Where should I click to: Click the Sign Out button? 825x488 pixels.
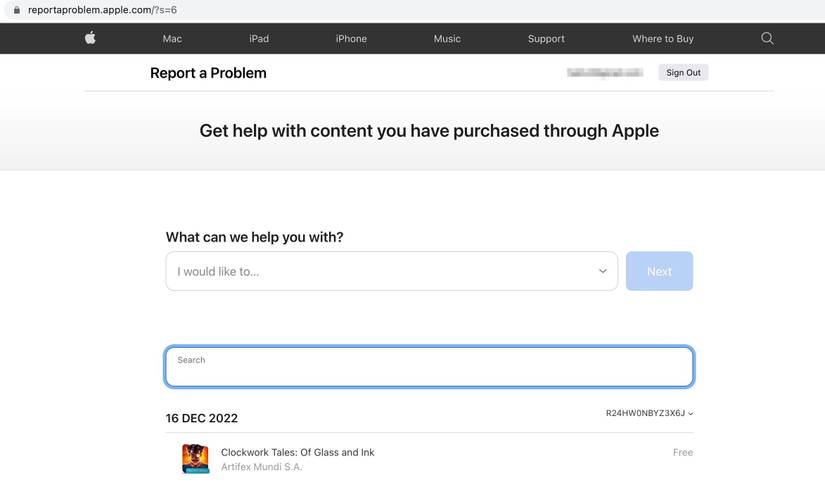click(x=683, y=73)
